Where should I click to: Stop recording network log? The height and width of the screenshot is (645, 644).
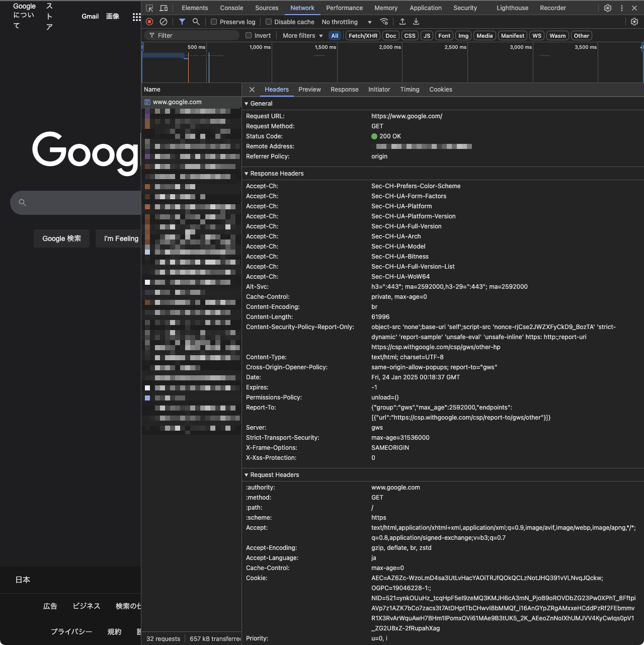[149, 22]
